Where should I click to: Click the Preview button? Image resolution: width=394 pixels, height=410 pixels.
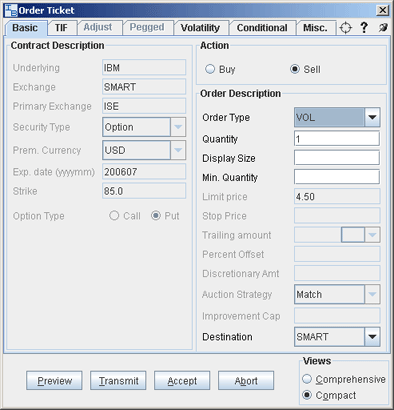click(54, 381)
